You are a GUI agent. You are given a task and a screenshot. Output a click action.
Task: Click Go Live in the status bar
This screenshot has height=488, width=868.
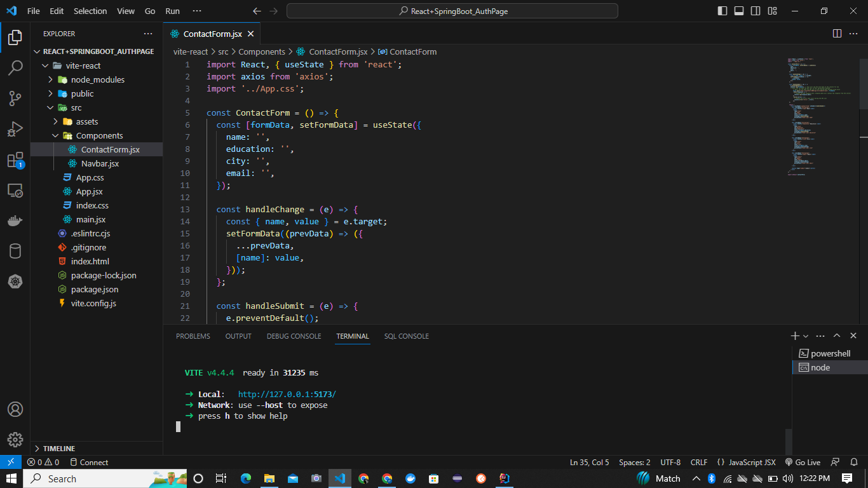[803, 463]
